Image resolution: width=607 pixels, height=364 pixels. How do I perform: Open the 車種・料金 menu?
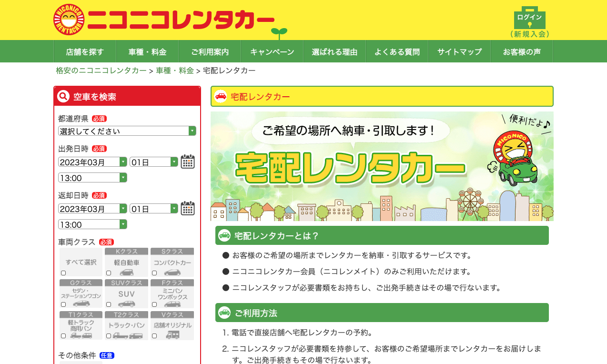tap(147, 51)
